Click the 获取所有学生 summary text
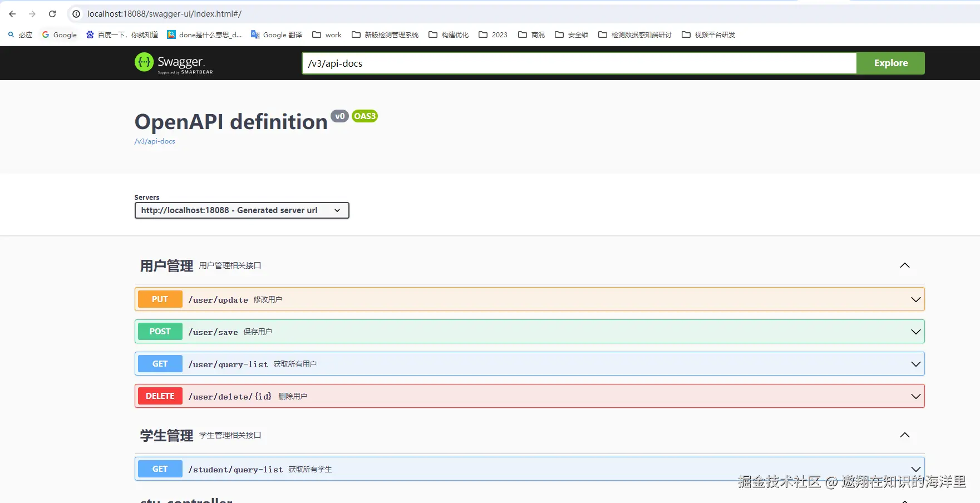The image size is (980, 503). [x=310, y=469]
